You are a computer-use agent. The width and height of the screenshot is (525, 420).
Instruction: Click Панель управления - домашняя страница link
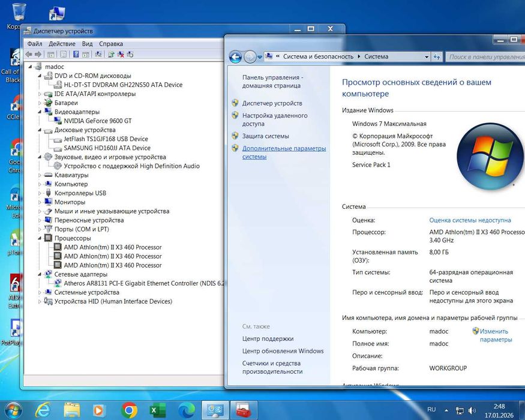click(272, 82)
